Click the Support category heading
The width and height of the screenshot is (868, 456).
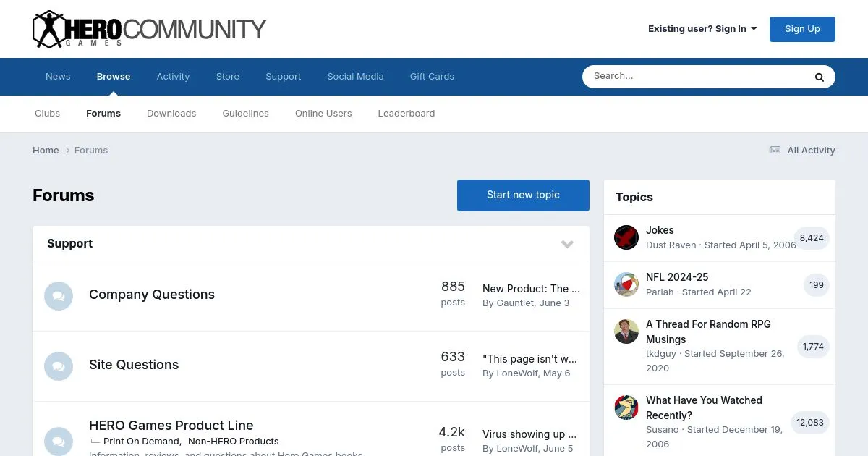click(x=69, y=244)
